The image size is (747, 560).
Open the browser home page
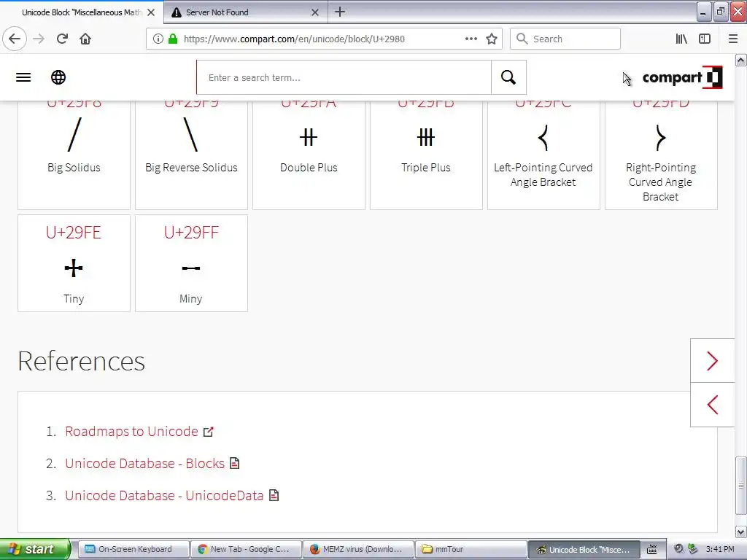[85, 39]
